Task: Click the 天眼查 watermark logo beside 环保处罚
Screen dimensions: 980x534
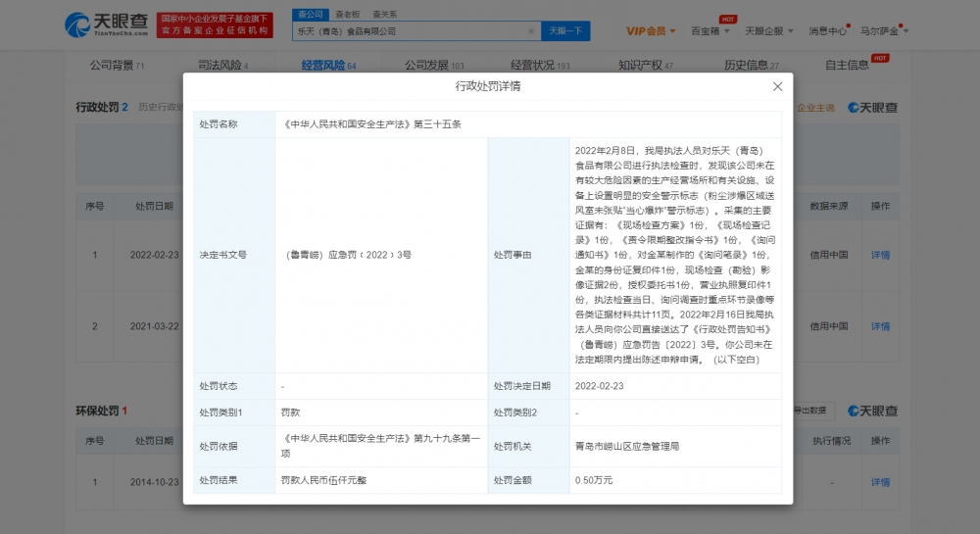Action: [872, 411]
